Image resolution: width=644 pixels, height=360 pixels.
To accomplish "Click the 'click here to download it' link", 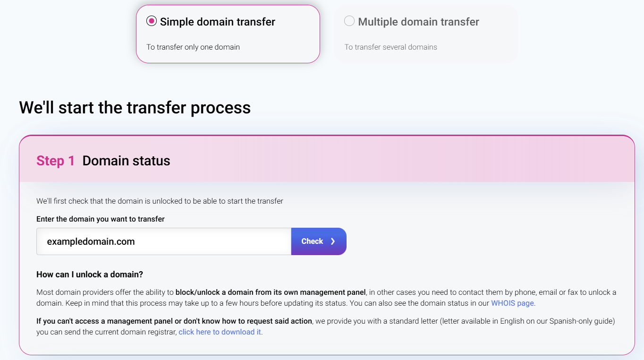I will [220, 332].
